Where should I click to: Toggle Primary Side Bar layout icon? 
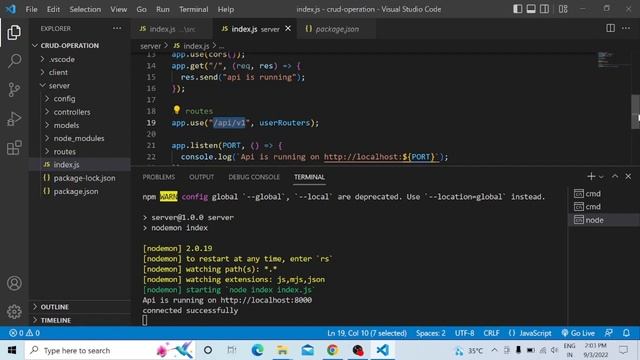click(518, 9)
